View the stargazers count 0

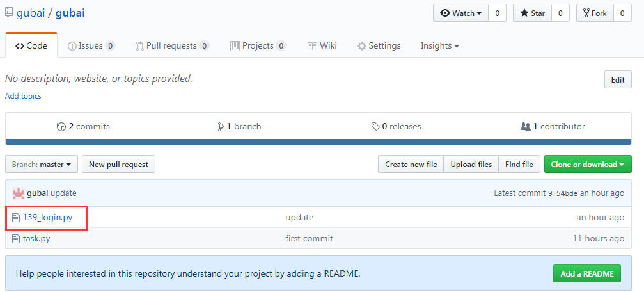point(560,13)
